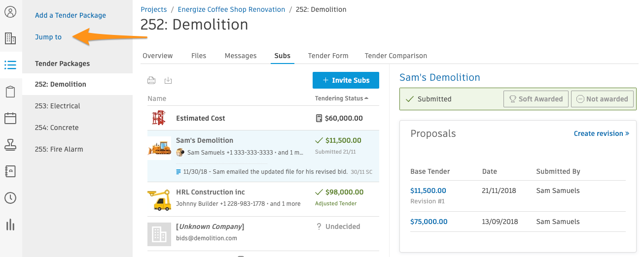
Task: Click the print icon above subs list
Action: point(152,81)
